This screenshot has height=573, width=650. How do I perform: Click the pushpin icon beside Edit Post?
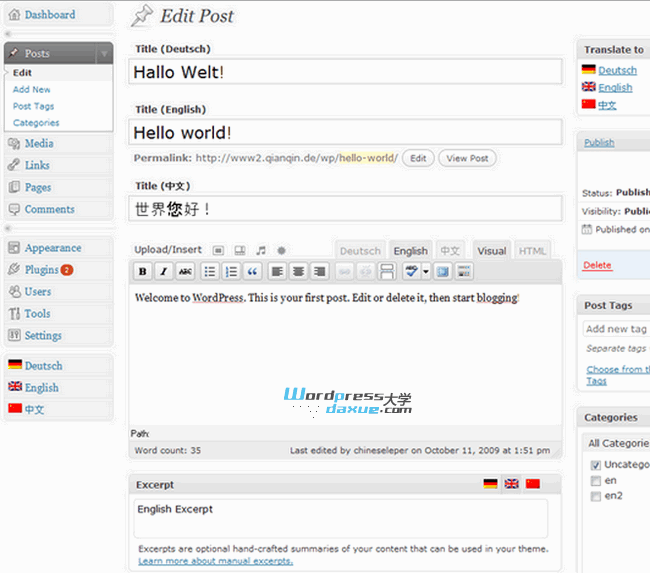(x=142, y=16)
